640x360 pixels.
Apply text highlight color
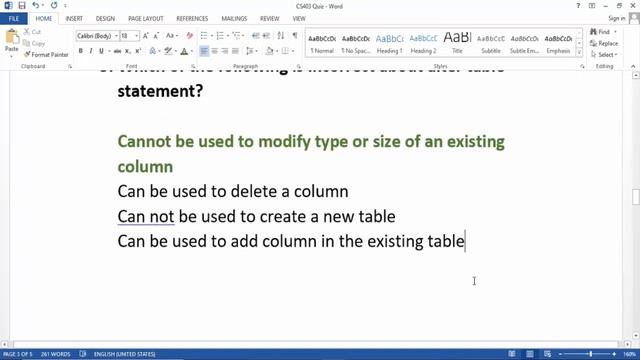pyautogui.click(x=168, y=51)
